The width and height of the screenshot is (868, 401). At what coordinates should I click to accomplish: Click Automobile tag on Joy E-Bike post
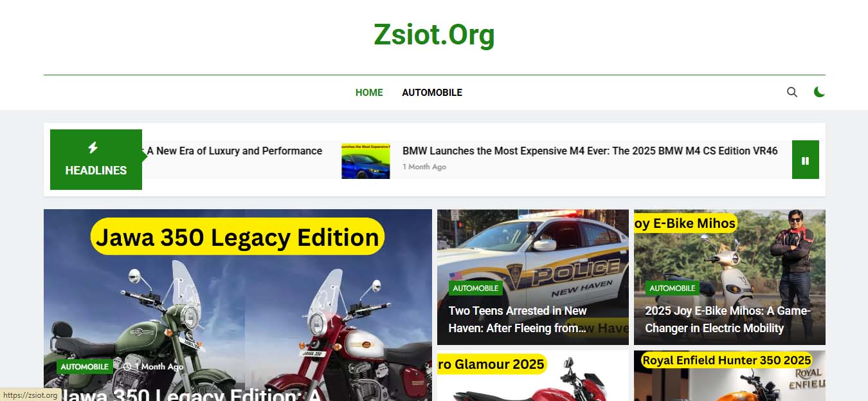coord(673,288)
